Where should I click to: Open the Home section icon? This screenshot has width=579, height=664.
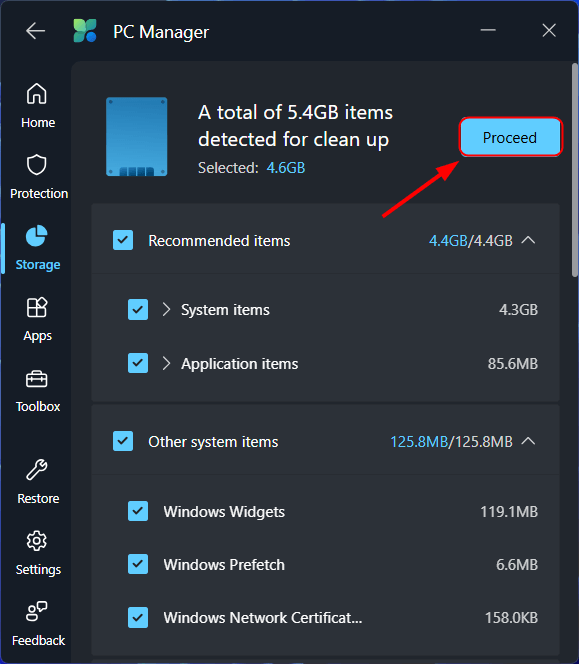(37, 94)
